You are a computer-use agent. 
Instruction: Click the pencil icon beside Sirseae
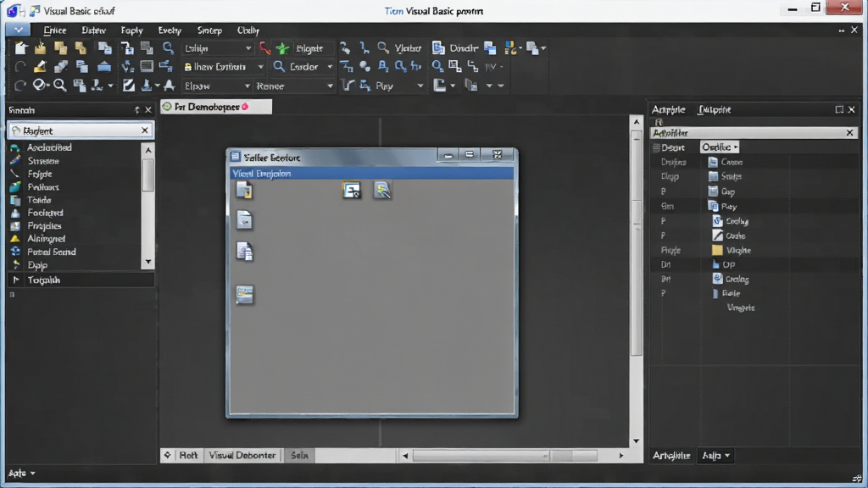pyautogui.click(x=15, y=160)
